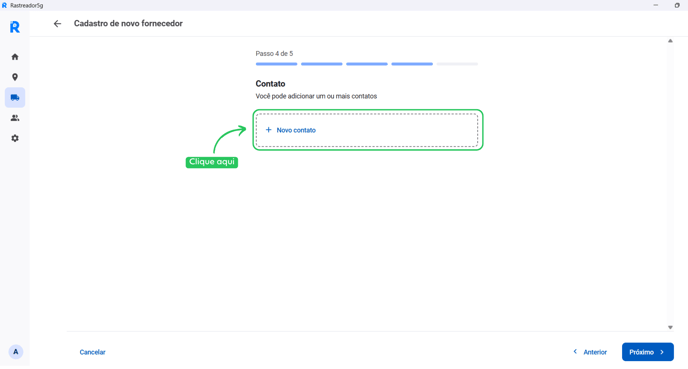Open the people/users section in the sidebar
This screenshot has width=688, height=369.
click(x=15, y=118)
